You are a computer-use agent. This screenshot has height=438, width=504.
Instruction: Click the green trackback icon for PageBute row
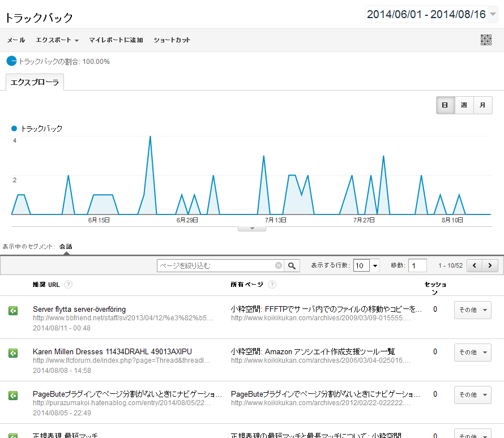[13, 396]
